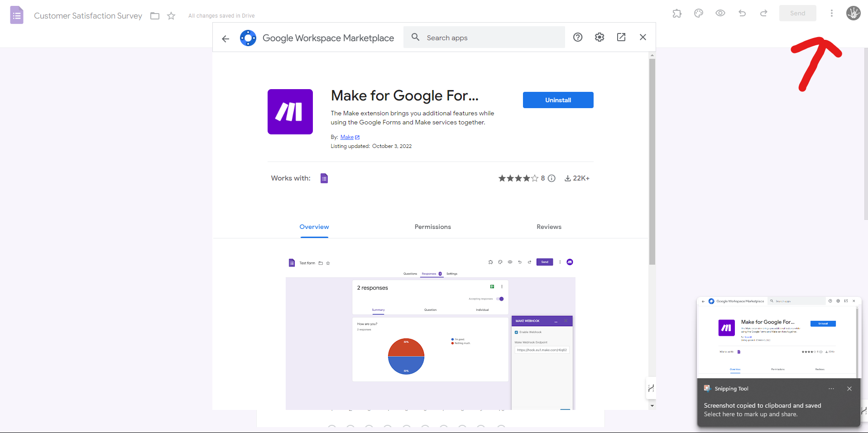This screenshot has width=868, height=433.
Task: Click 'All changes saved in Drive'
Action: coord(221,16)
